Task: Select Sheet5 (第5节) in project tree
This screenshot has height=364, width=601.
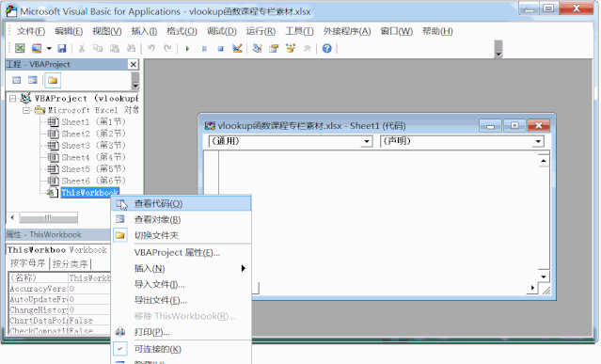Action: tap(93, 169)
